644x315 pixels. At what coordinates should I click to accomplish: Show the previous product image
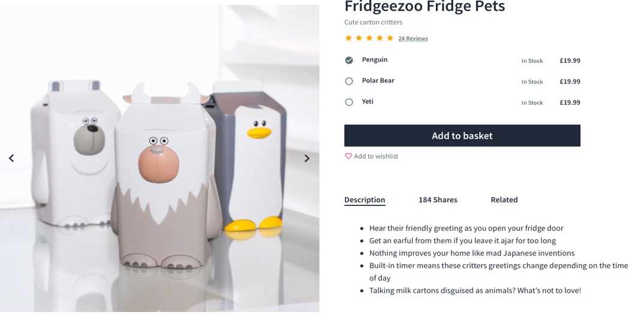11,158
